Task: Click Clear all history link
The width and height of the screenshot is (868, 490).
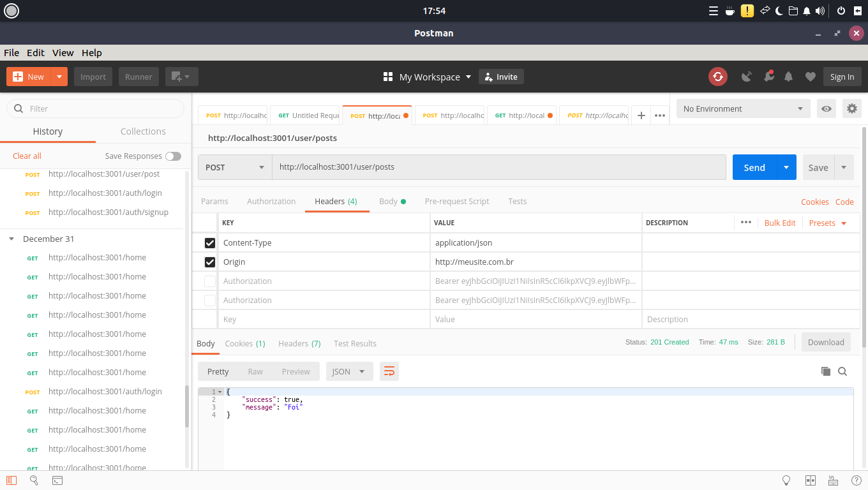Action: [x=27, y=156]
